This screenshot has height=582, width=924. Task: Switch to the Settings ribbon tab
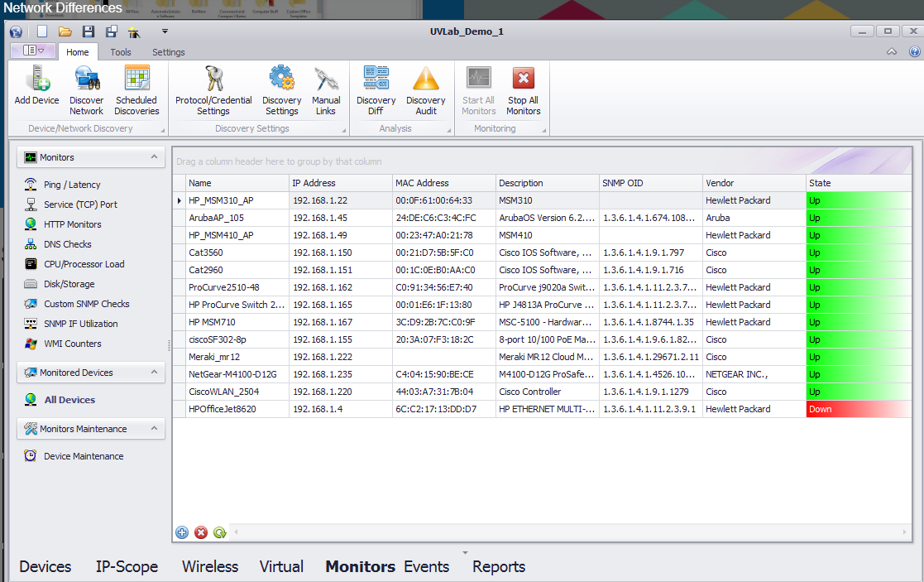(169, 52)
